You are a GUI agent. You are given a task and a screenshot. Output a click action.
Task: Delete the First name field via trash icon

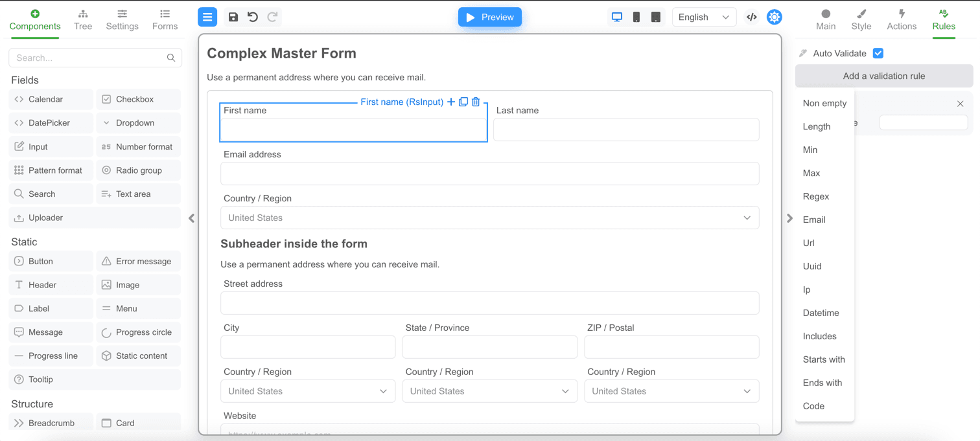pos(476,102)
